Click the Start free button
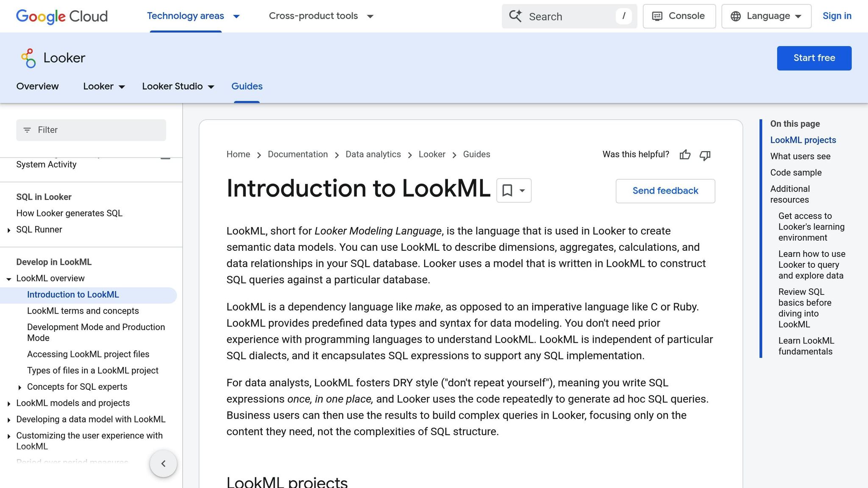The width and height of the screenshot is (868, 488). point(814,58)
